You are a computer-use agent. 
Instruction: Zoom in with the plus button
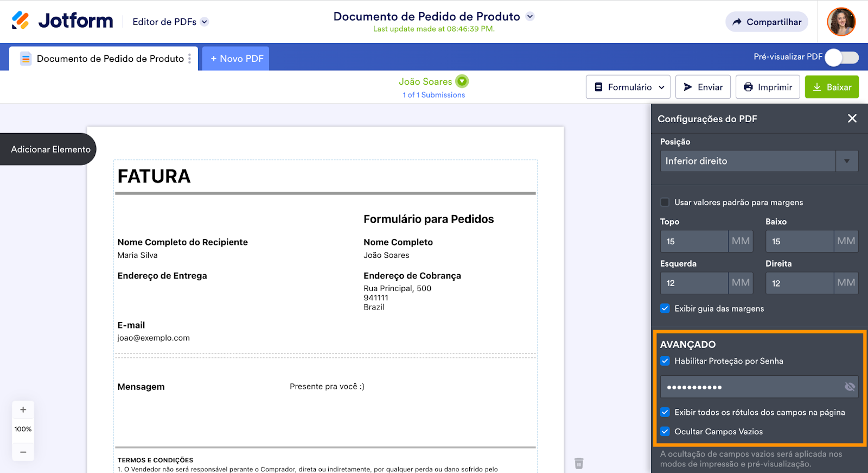23,410
